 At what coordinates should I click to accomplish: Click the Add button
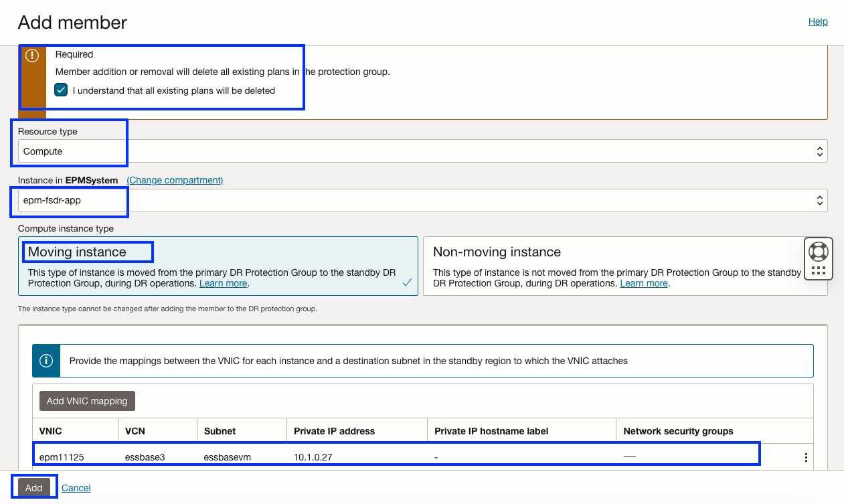pos(34,488)
